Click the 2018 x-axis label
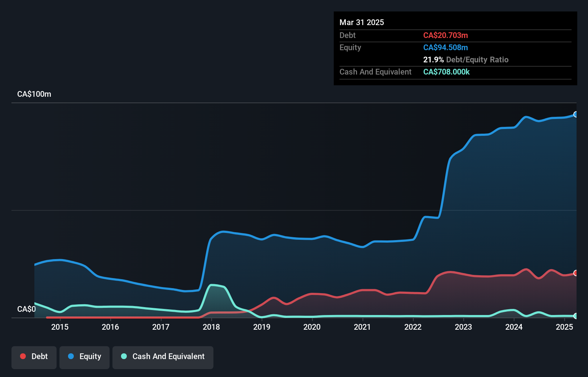Image resolution: width=588 pixels, height=377 pixels. 211,327
